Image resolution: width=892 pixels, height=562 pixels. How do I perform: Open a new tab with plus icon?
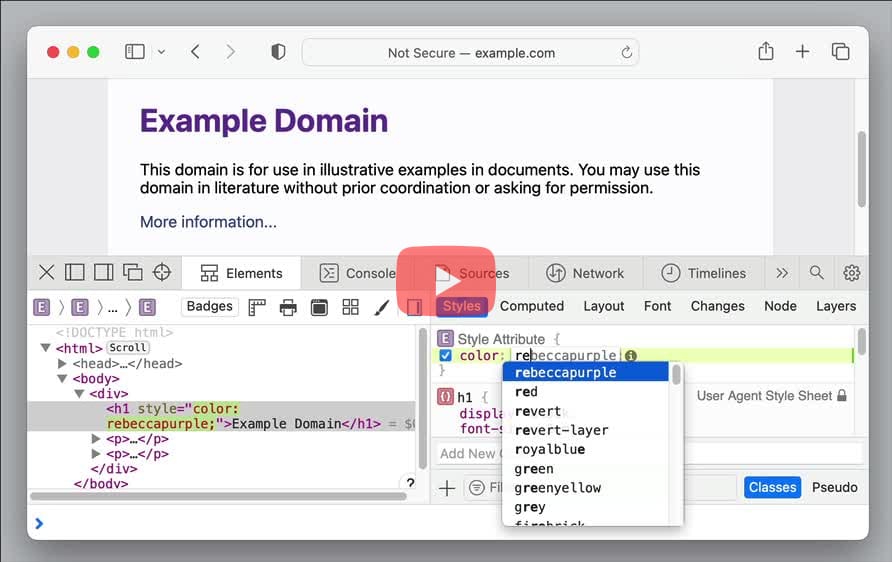[x=802, y=52]
